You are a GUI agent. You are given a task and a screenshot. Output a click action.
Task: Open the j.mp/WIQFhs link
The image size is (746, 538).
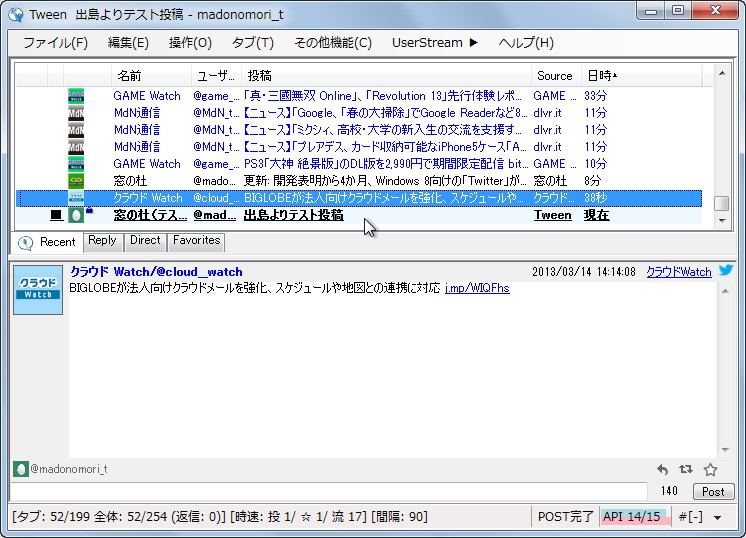pyautogui.click(x=477, y=288)
